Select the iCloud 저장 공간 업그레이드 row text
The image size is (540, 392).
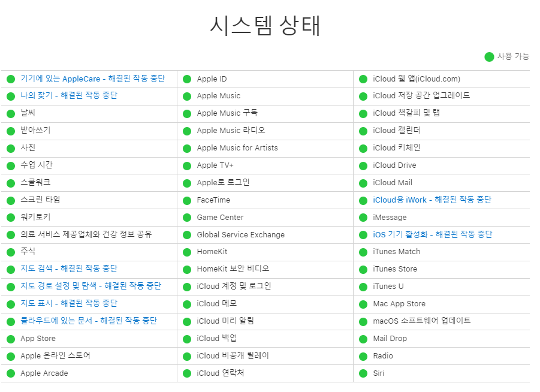click(x=421, y=95)
